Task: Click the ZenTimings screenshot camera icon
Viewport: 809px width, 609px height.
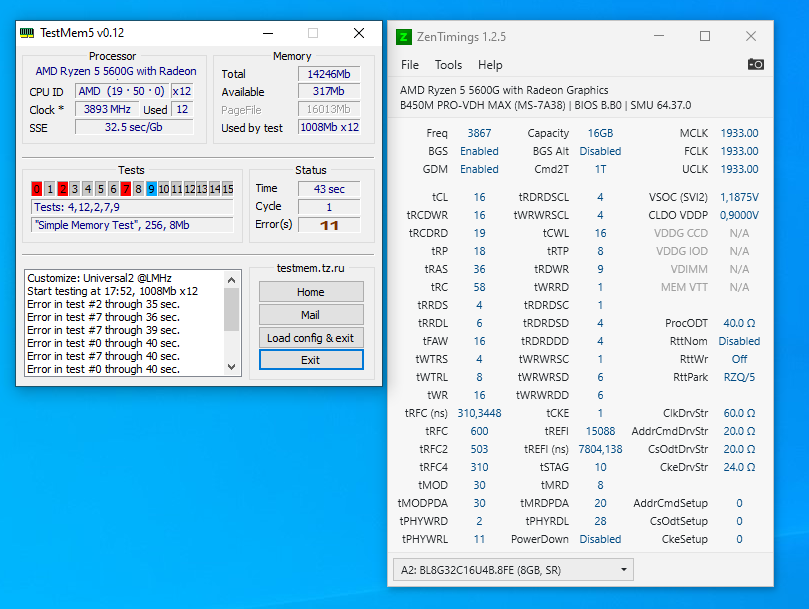Action: pyautogui.click(x=755, y=65)
